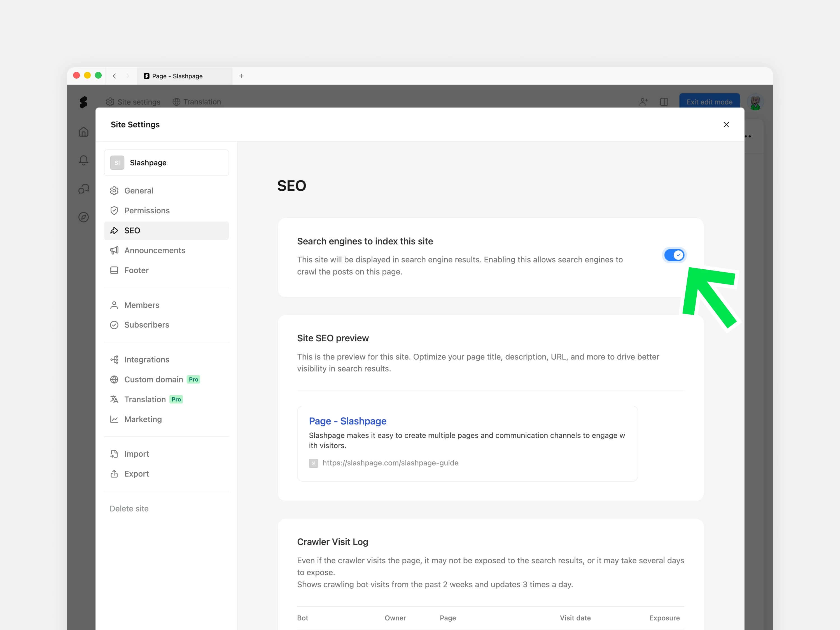Click the Page - Slashpage preview link
Image resolution: width=840 pixels, height=630 pixels.
347,421
